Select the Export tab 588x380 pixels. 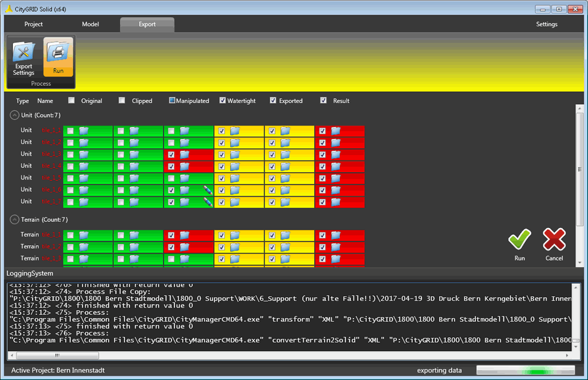147,25
